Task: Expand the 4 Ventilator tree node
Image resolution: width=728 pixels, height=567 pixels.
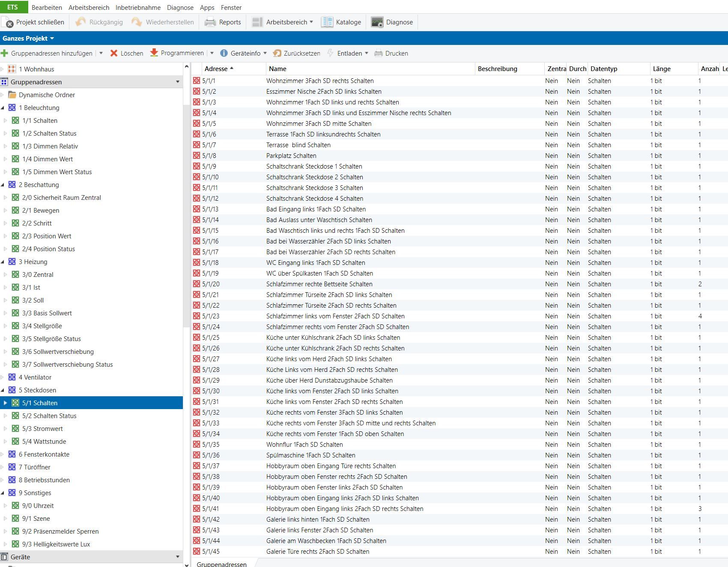Action: tap(2, 377)
